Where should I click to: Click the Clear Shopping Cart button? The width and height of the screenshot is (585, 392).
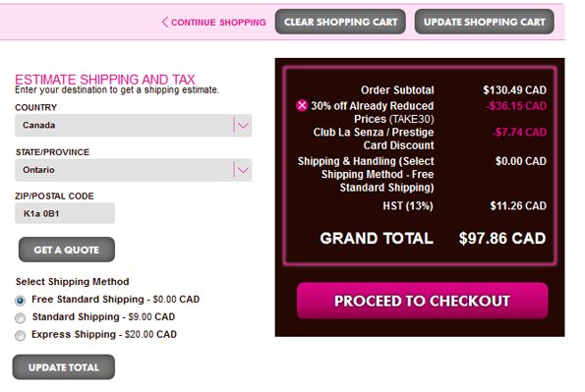click(340, 22)
